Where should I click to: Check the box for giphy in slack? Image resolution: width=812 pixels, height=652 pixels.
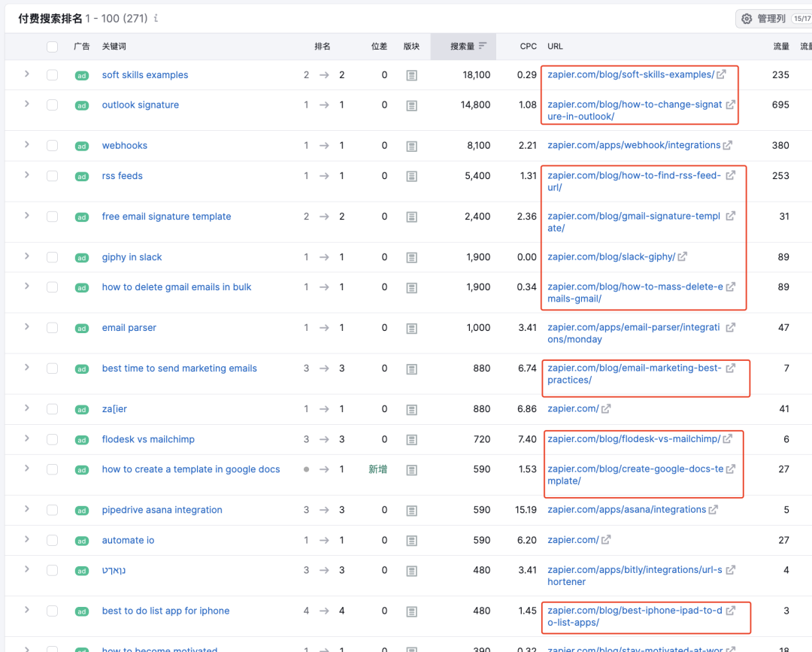pos(53,257)
